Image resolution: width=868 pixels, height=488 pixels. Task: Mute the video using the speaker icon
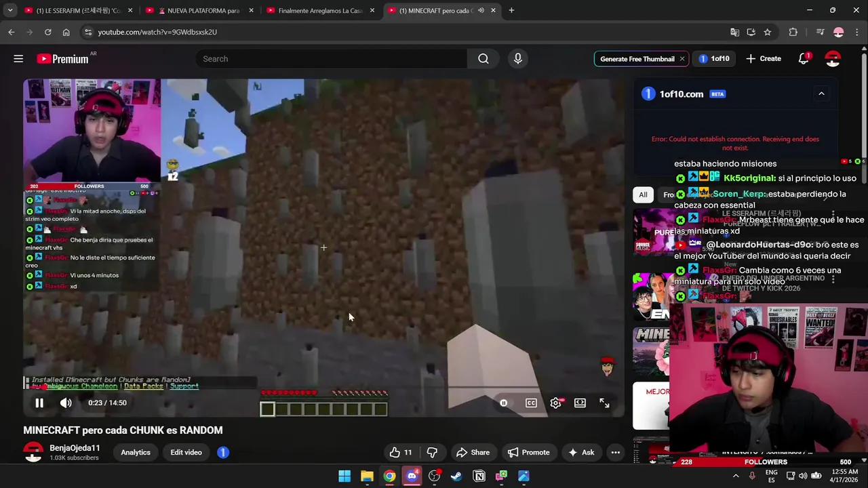pyautogui.click(x=66, y=403)
